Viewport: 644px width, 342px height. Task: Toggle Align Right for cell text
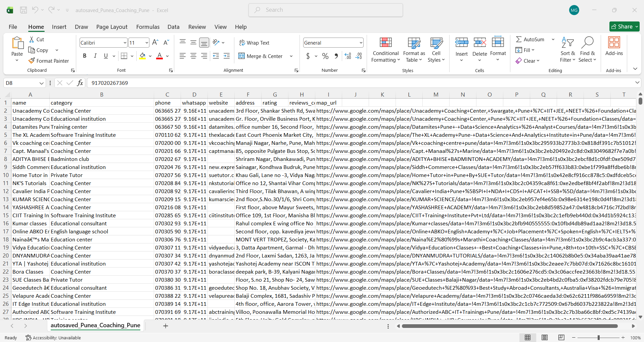[204, 56]
